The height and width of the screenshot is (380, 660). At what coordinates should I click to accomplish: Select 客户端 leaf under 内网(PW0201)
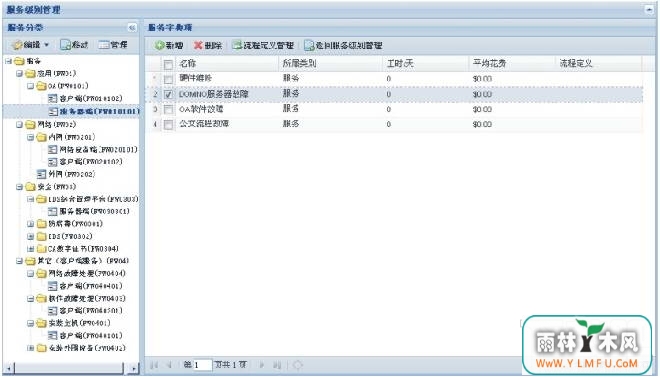(x=91, y=162)
